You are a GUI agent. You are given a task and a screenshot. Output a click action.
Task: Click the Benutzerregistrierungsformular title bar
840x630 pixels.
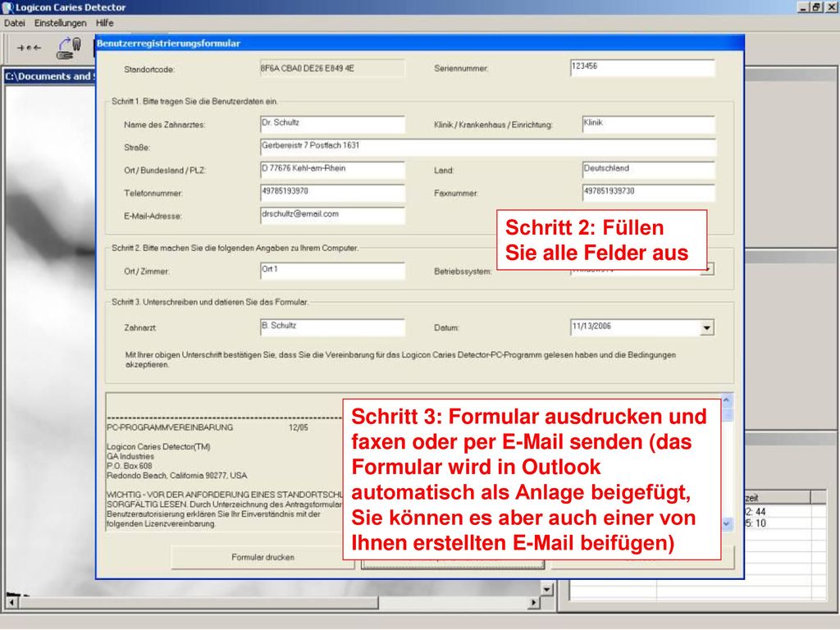click(419, 43)
